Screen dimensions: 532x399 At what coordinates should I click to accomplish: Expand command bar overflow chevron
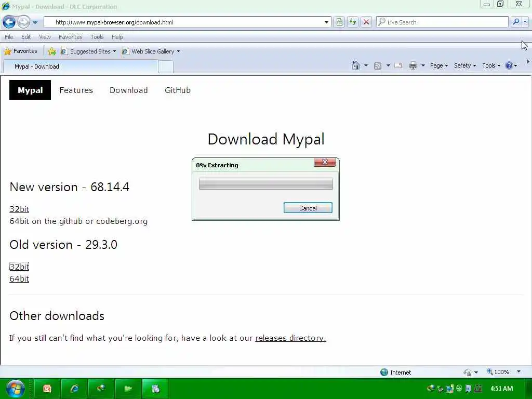[528, 62]
